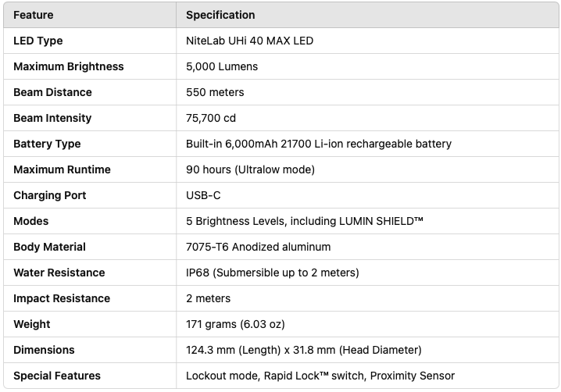The width and height of the screenshot is (561, 392).
Task: Select the Maximum Brightness label
Action: [x=69, y=66]
